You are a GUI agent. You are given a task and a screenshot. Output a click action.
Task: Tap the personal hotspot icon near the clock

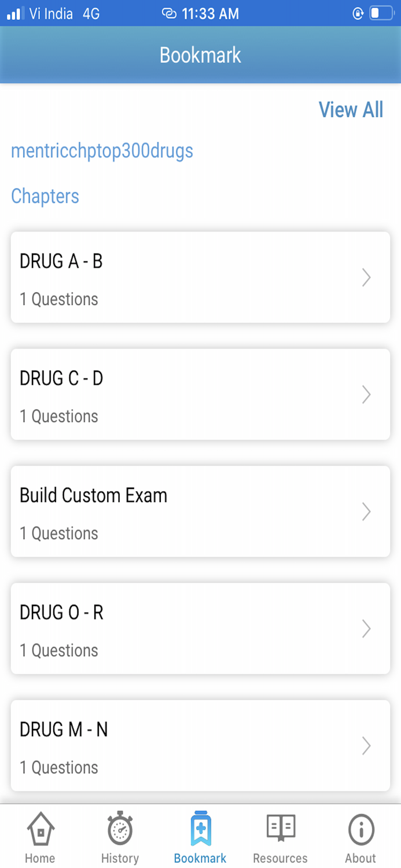click(168, 13)
